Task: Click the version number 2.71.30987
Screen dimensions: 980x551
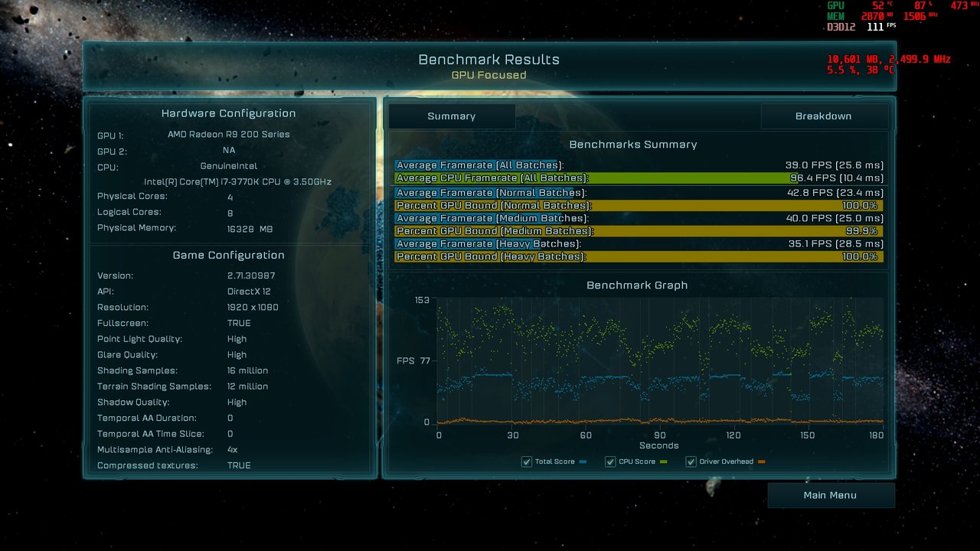Action: (251, 275)
